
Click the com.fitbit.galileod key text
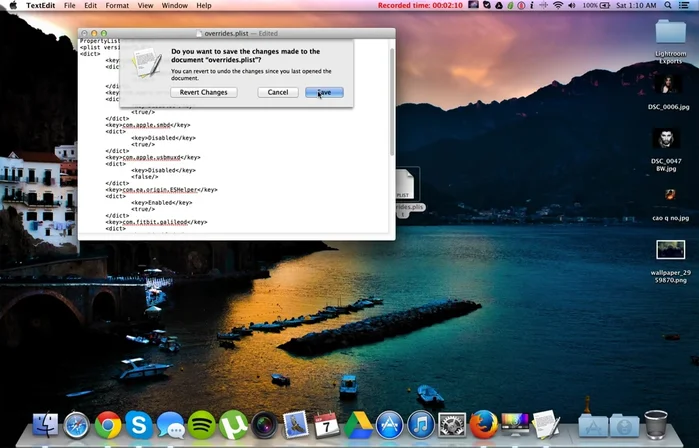pos(155,222)
